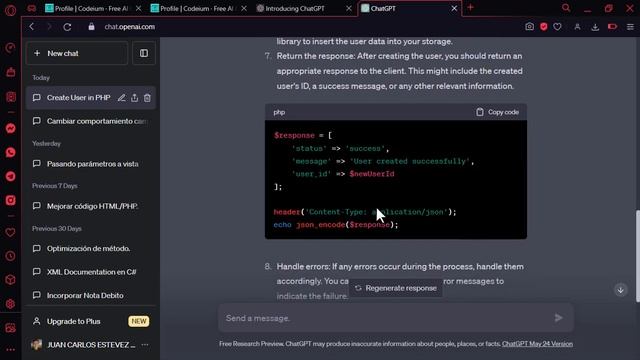Open the tab search magnifier icon
Viewport: 640px width, 360px height.
[x=566, y=8]
